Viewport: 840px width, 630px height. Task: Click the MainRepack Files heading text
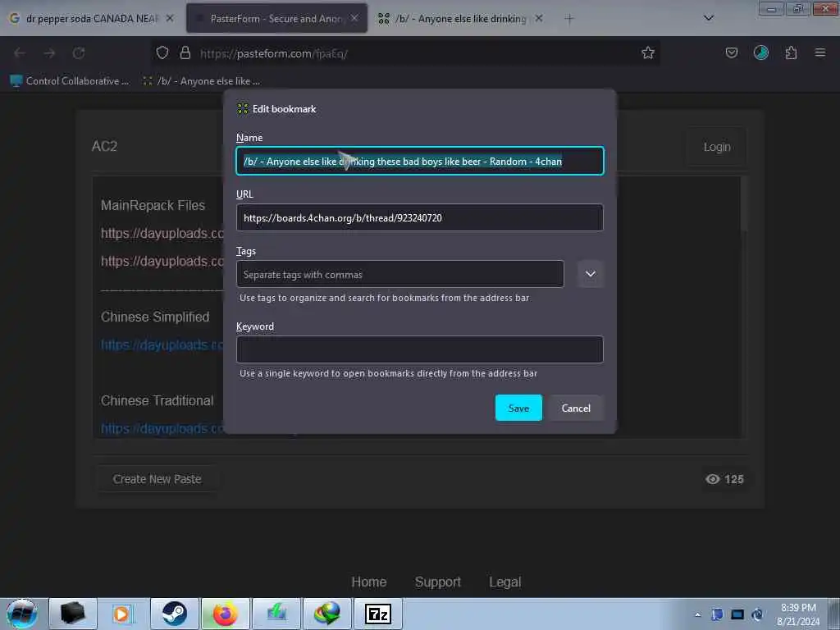coord(153,205)
